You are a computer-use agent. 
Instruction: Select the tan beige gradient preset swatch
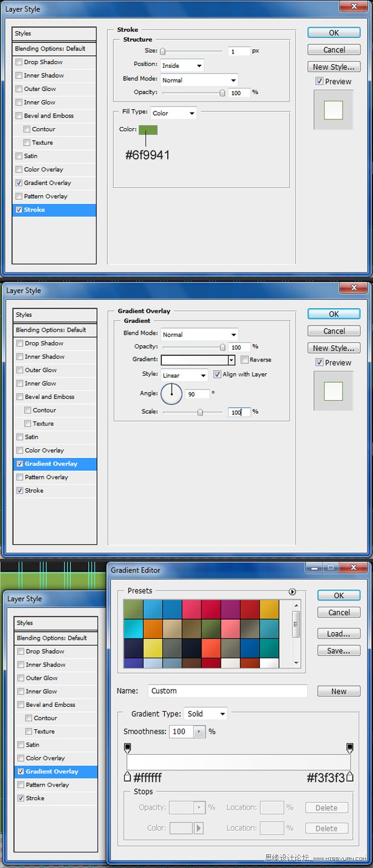coord(172,628)
